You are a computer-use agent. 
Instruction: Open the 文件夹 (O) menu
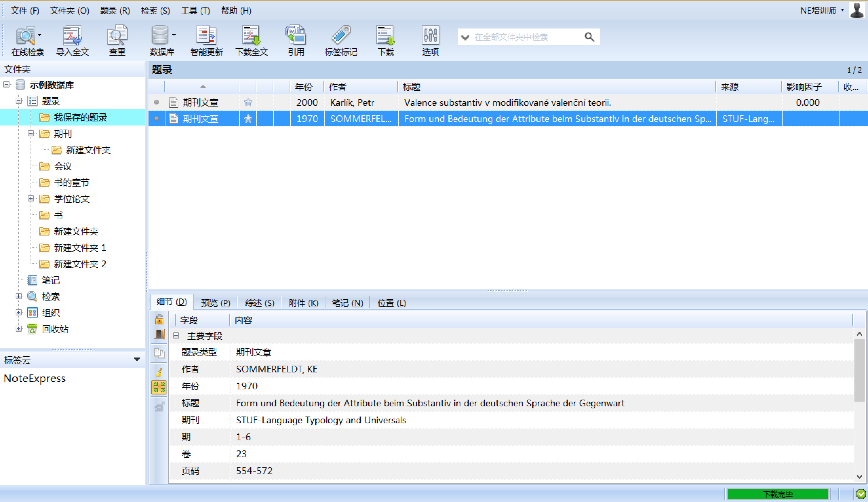click(x=70, y=11)
